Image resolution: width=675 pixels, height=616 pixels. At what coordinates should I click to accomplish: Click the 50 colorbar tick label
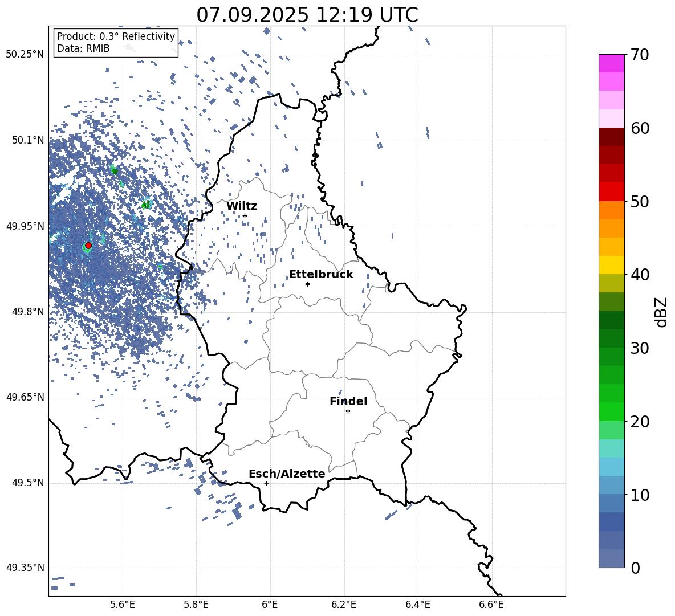(640, 202)
